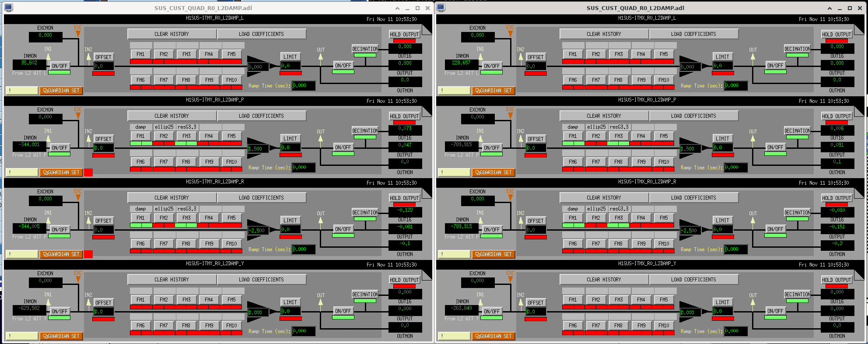Click the IN1 arrow in ITMY_R0_L2DAMP_P panel

tap(48, 138)
